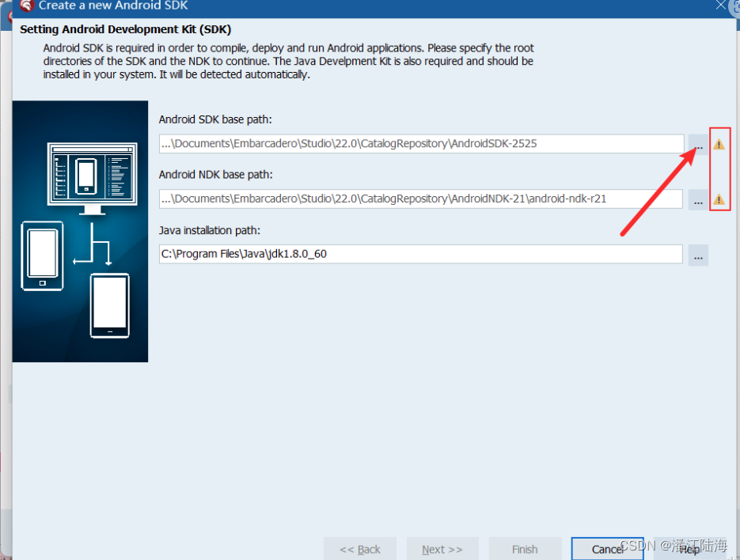Image resolution: width=740 pixels, height=560 pixels.
Task: Browse for the Android SDK base path
Action: 698,145
